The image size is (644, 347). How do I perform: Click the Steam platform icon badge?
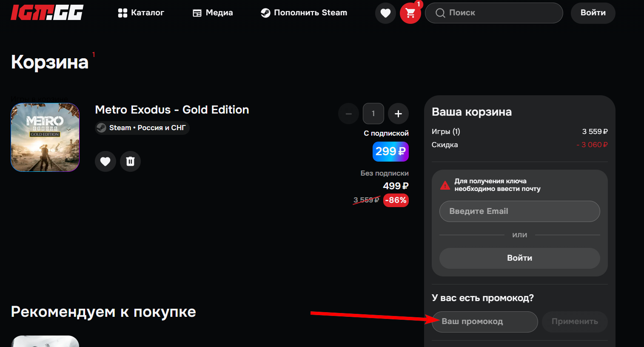pyautogui.click(x=102, y=128)
